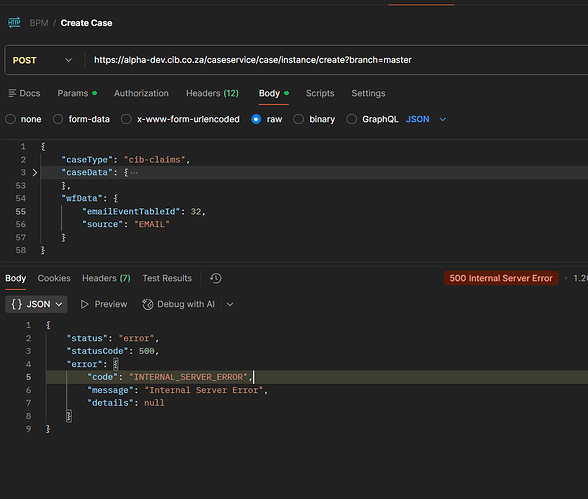This screenshot has height=499, width=588.
Task: Open the Test Results tab
Action: tap(167, 278)
